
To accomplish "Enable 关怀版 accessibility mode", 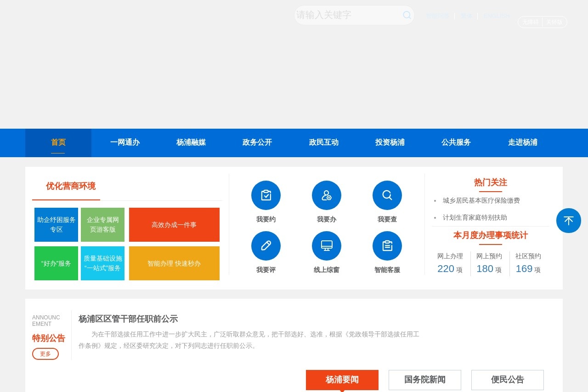I will [x=554, y=22].
